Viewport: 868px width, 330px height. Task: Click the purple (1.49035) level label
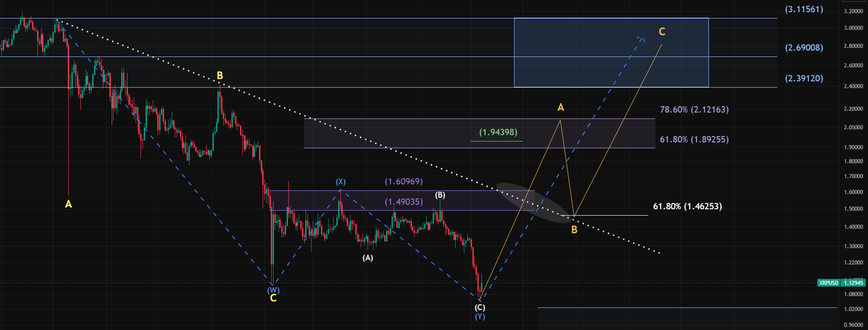[x=404, y=203]
